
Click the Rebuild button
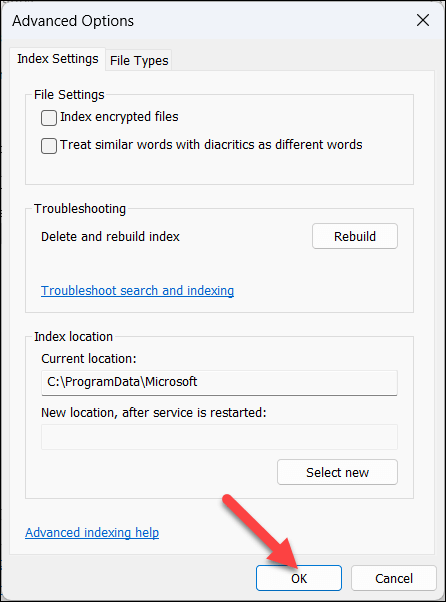355,236
